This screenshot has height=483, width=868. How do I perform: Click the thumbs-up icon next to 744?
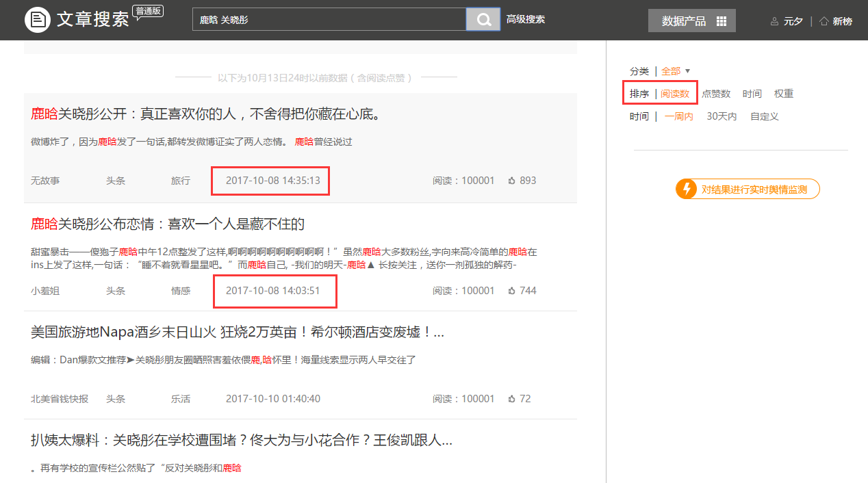click(511, 291)
